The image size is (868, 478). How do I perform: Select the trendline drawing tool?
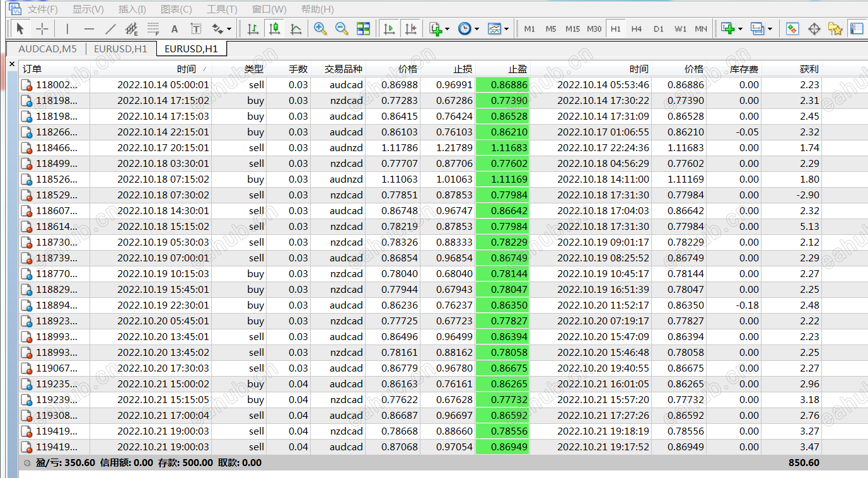(110, 29)
